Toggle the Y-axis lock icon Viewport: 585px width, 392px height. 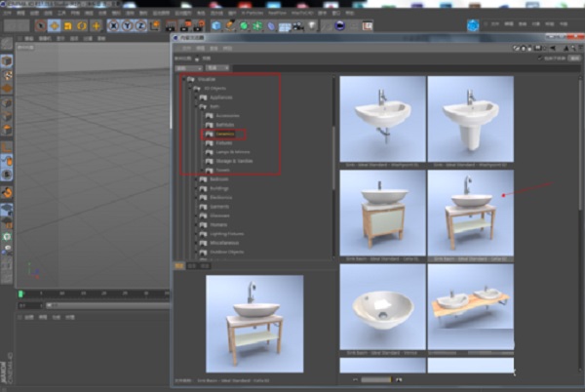tap(128, 25)
